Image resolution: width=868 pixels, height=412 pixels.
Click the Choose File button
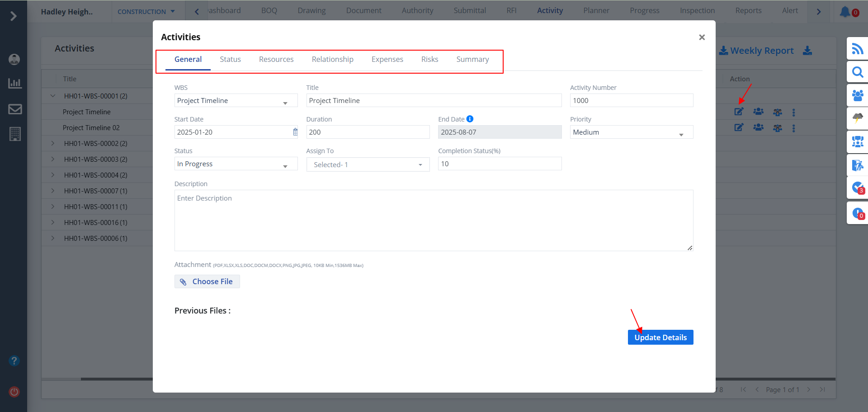[207, 281]
